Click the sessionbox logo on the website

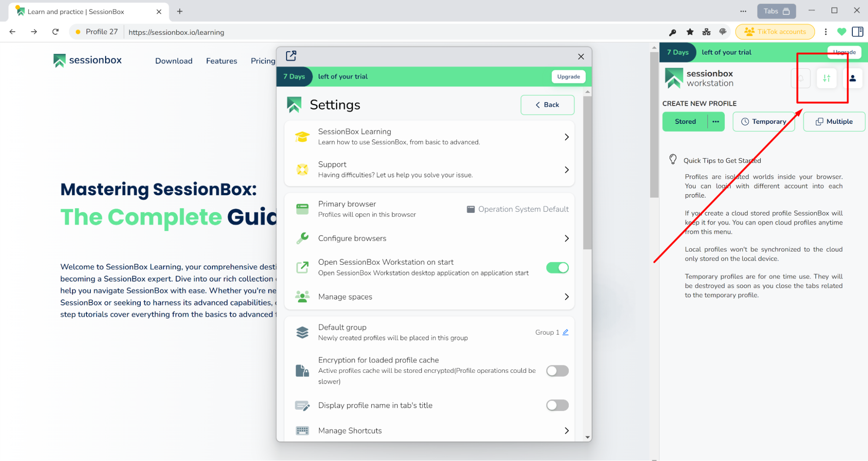pyautogui.click(x=87, y=60)
